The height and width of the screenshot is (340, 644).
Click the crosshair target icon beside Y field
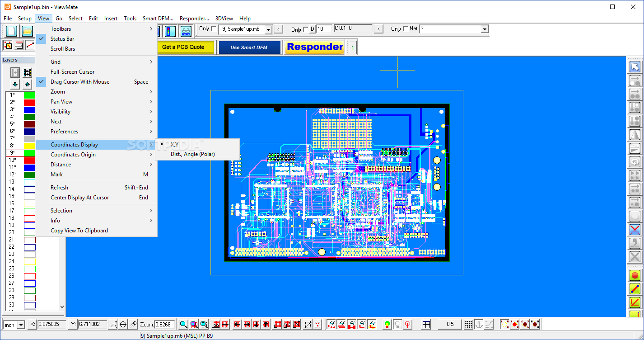pyautogui.click(x=123, y=324)
